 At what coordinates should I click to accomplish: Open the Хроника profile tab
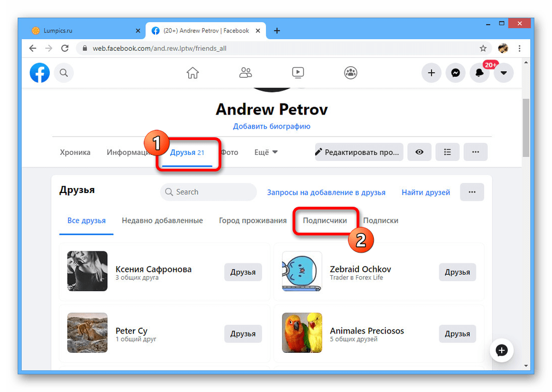point(75,152)
